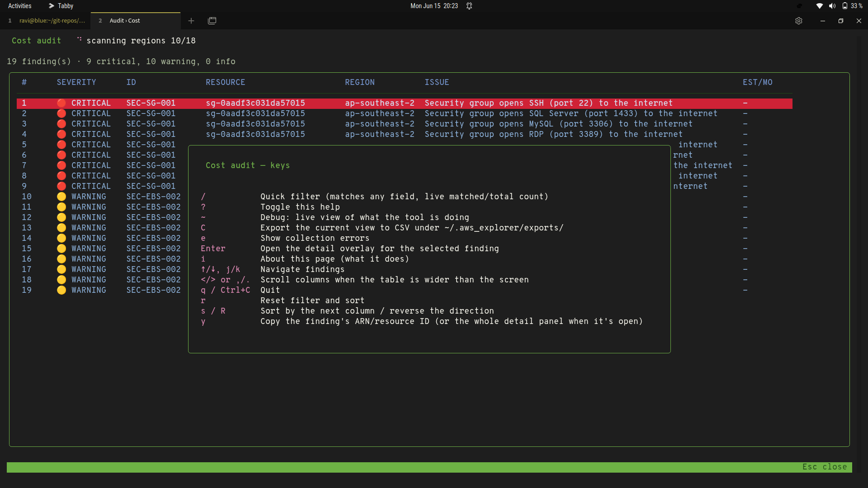This screenshot has width=868, height=488.
Task: Select the SQL Server port 1433 issue text
Action: (571, 113)
